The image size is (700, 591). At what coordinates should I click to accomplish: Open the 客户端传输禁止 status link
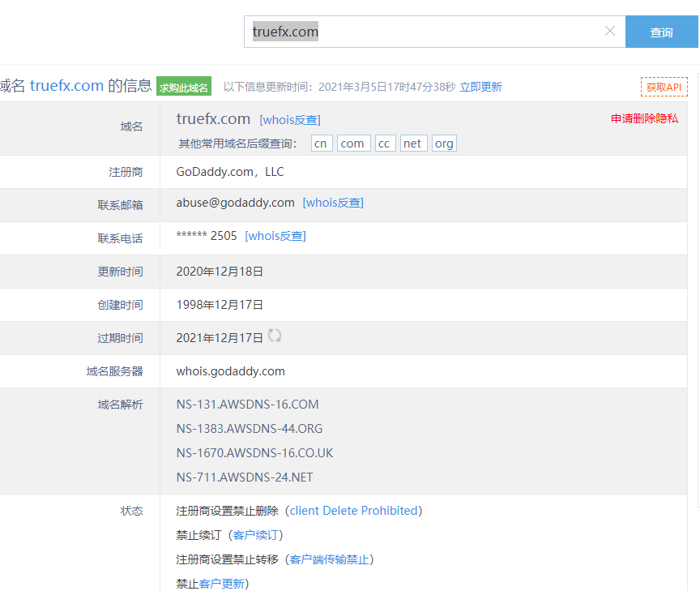[329, 559]
